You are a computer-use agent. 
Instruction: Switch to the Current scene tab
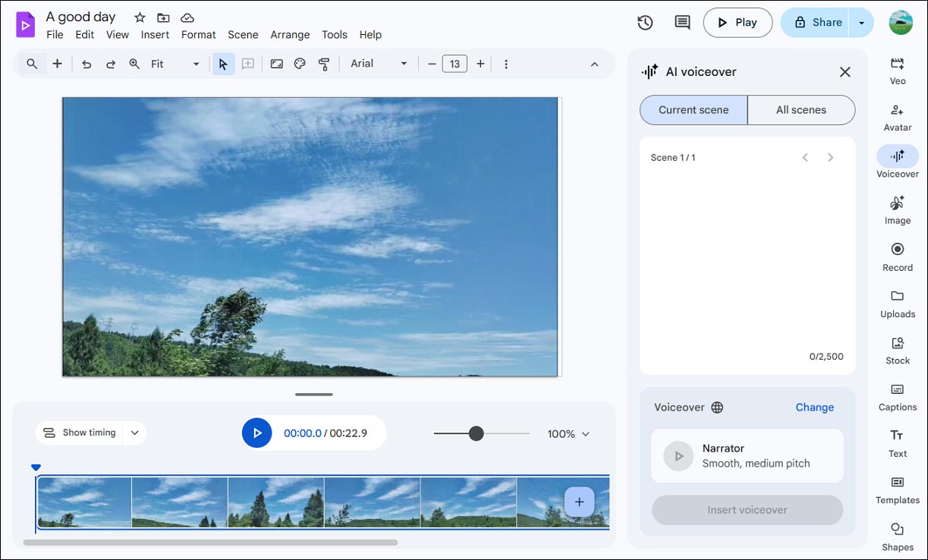[693, 109]
